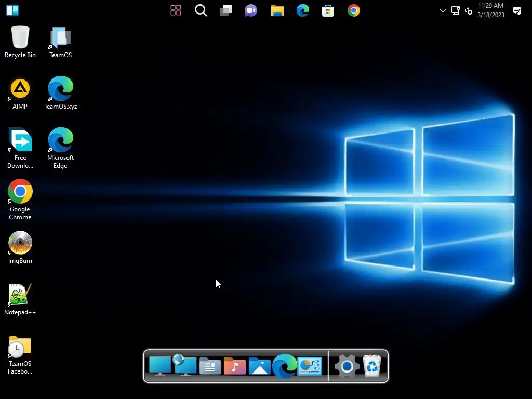Launch Chrome from the top taskbar
532x399 pixels.
[353, 10]
